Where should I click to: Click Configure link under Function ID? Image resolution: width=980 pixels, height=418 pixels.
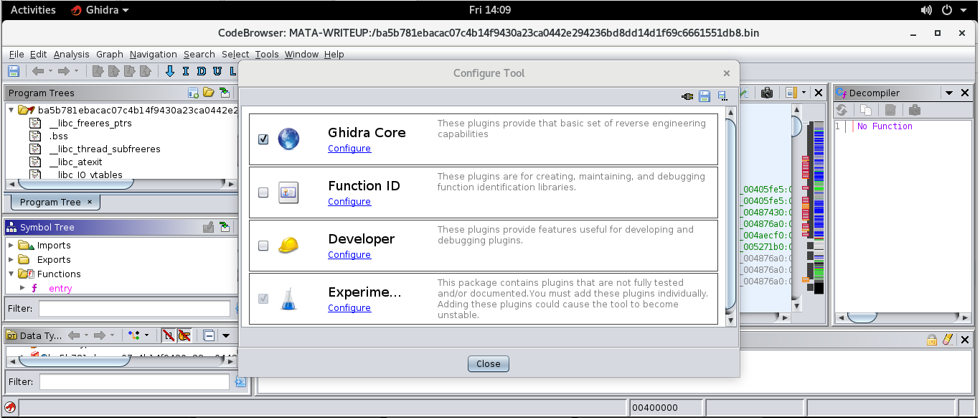click(x=349, y=202)
